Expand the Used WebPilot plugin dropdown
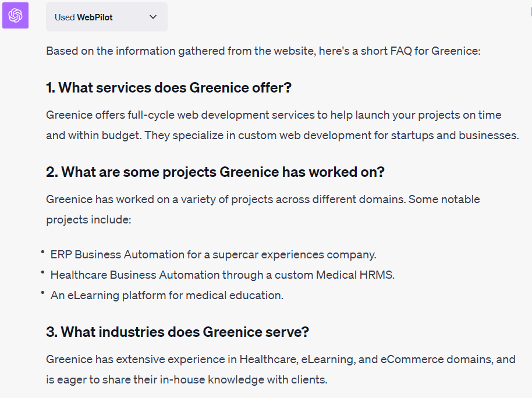 tap(107, 17)
